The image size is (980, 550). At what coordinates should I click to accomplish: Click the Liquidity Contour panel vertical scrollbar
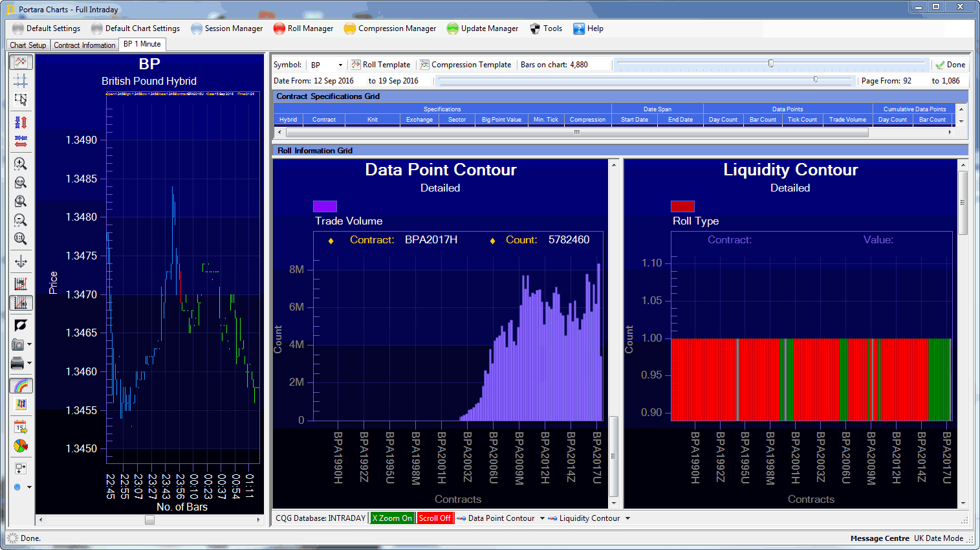coord(963,333)
